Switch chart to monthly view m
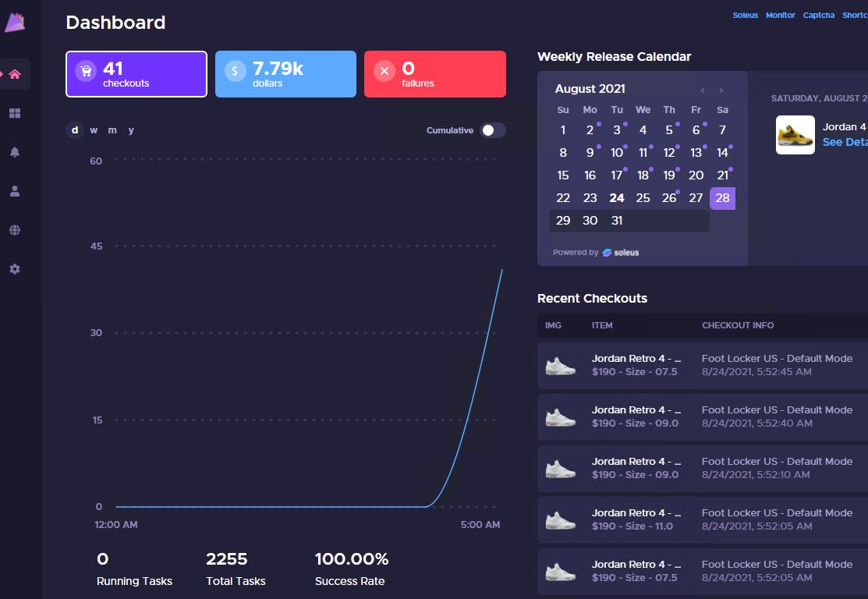This screenshot has width=868, height=599. pyautogui.click(x=112, y=130)
